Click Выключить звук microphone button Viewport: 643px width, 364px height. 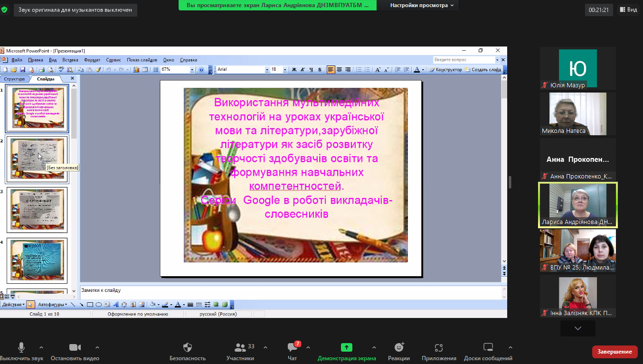21,352
